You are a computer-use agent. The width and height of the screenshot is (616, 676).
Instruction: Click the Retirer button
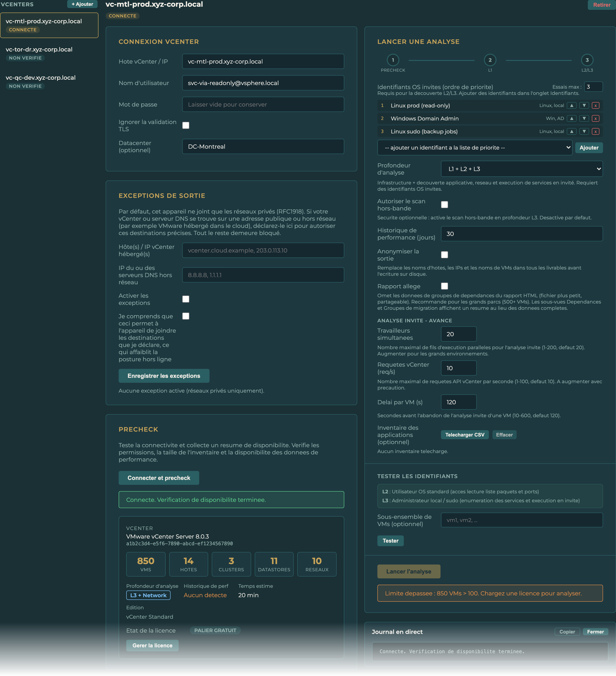(x=602, y=5)
